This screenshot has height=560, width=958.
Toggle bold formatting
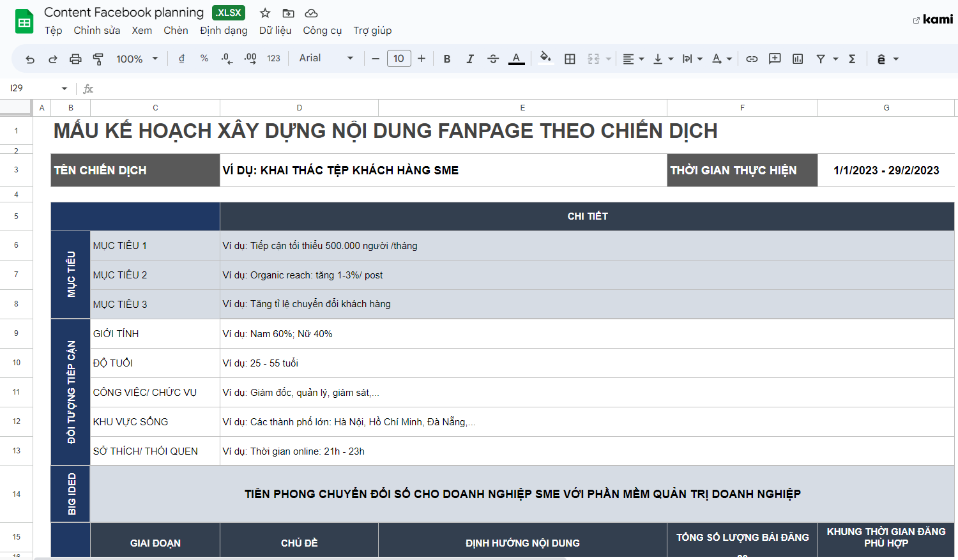(447, 59)
